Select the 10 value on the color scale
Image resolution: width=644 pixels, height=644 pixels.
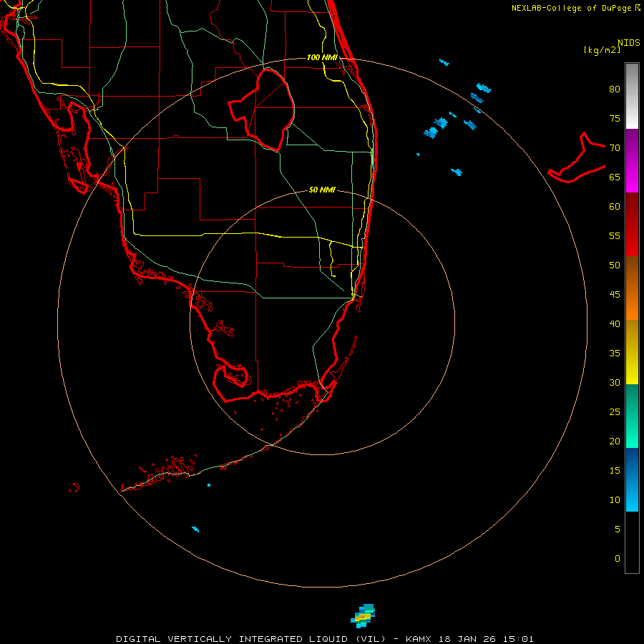[615, 500]
